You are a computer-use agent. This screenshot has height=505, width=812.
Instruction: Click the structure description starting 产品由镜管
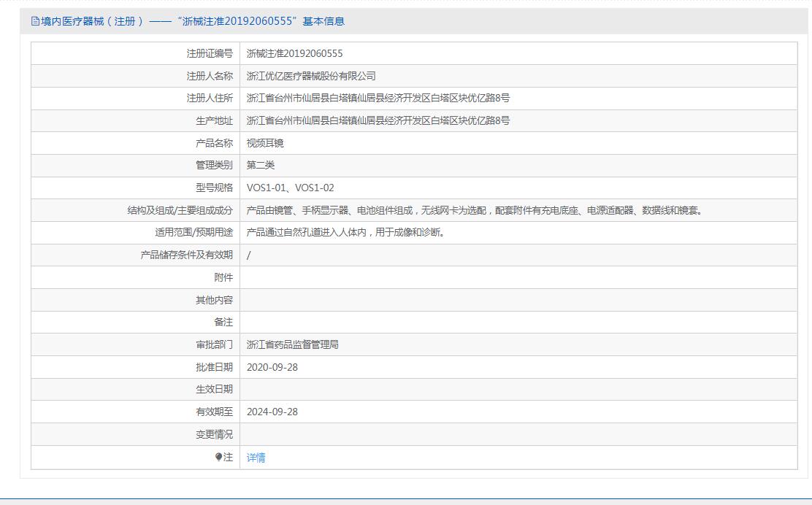475,211
